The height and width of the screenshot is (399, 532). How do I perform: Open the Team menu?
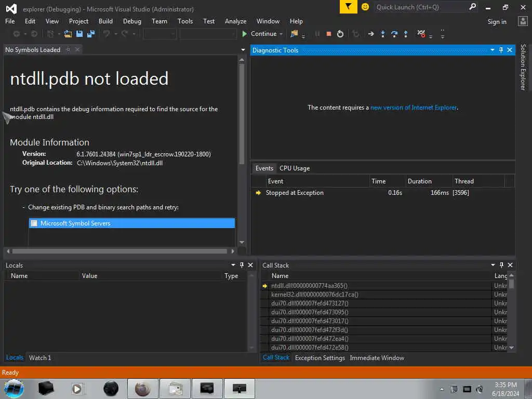(159, 21)
